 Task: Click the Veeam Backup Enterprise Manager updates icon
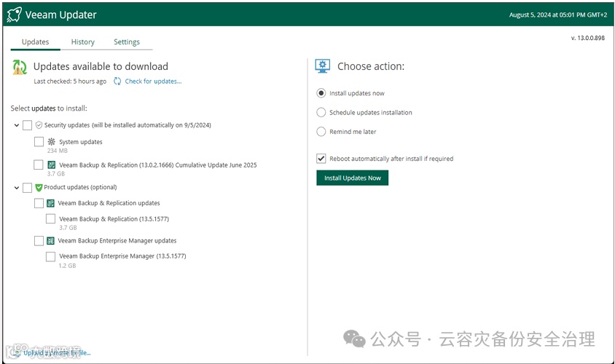pos(50,240)
